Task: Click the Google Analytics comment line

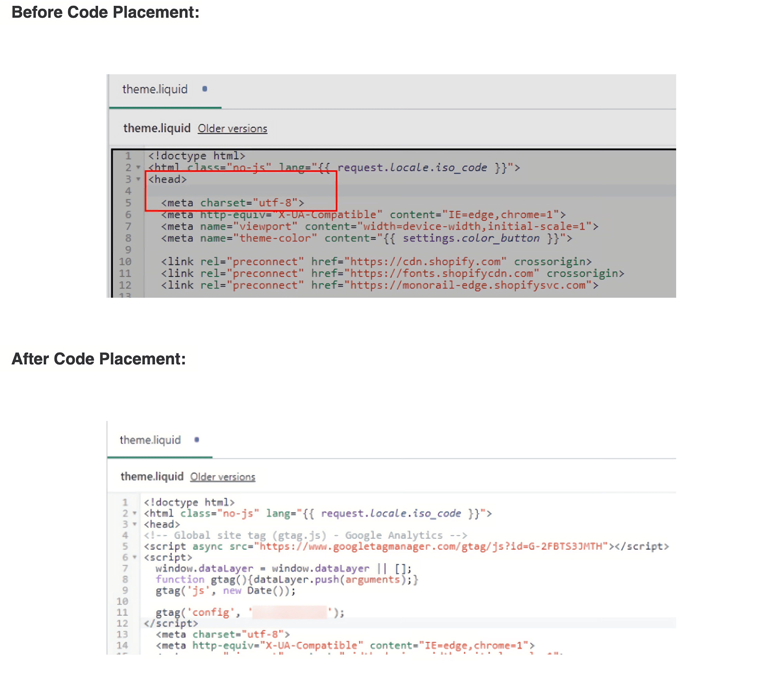Action: click(305, 535)
